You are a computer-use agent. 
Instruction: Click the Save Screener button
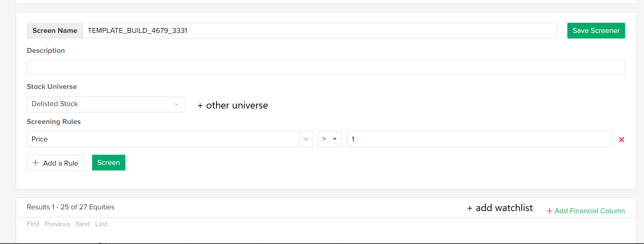(x=596, y=31)
